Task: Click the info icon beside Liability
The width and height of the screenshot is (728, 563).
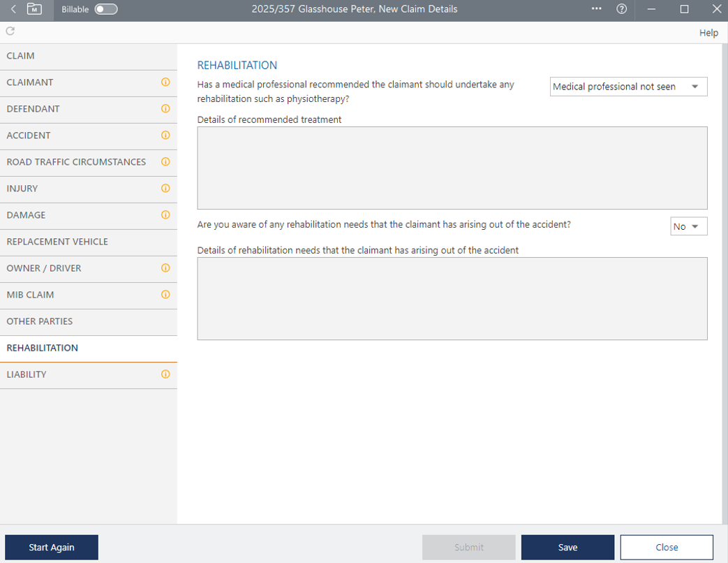Action: click(165, 374)
